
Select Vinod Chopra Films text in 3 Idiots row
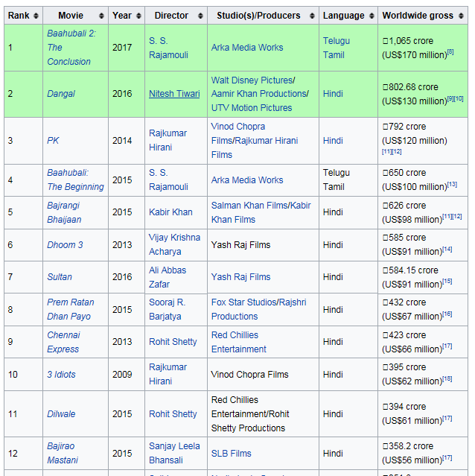tap(249, 374)
